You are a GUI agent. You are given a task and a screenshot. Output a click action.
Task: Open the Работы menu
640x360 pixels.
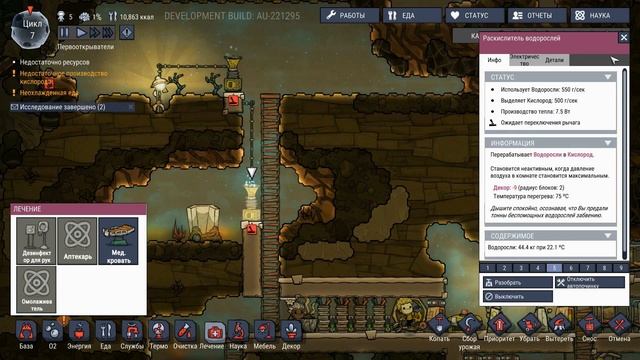[x=349, y=16]
